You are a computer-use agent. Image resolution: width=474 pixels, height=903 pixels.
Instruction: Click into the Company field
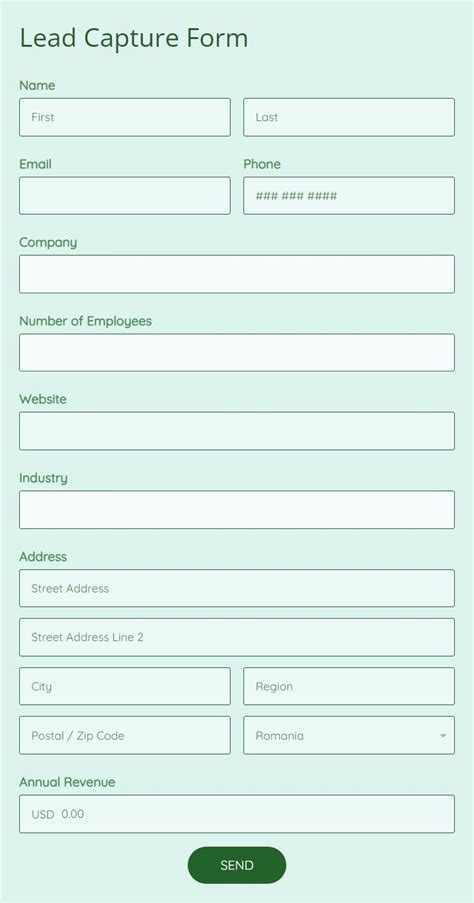click(237, 274)
